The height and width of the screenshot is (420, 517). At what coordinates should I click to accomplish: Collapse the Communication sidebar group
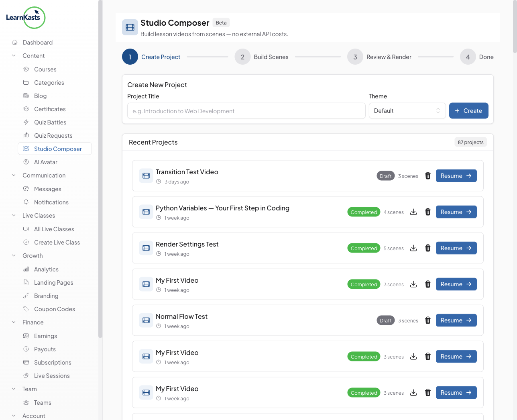point(14,175)
